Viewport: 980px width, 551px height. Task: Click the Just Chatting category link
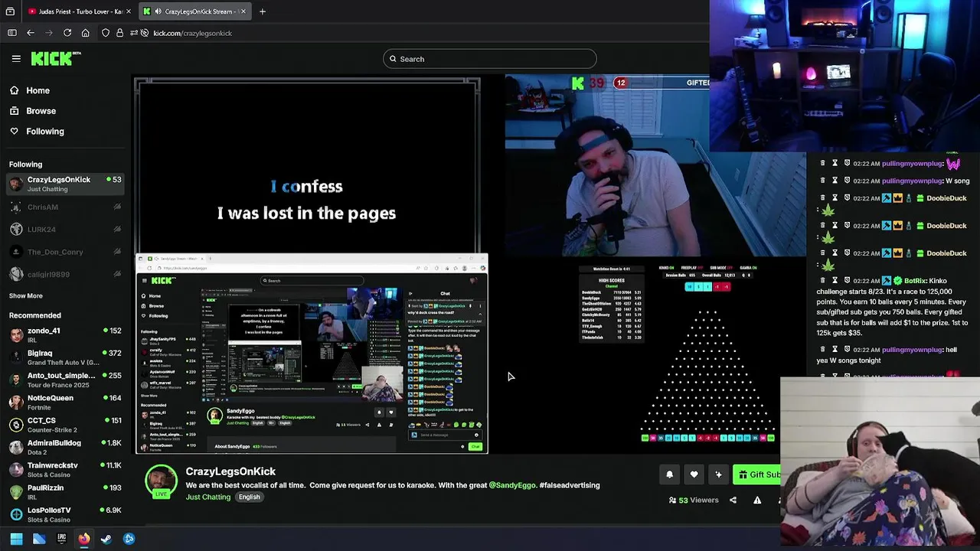pyautogui.click(x=208, y=497)
